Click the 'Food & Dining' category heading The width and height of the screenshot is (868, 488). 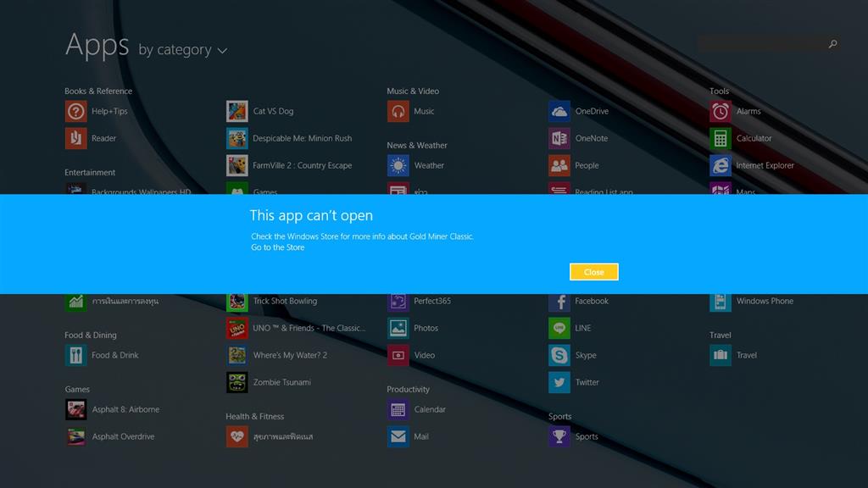click(x=90, y=335)
